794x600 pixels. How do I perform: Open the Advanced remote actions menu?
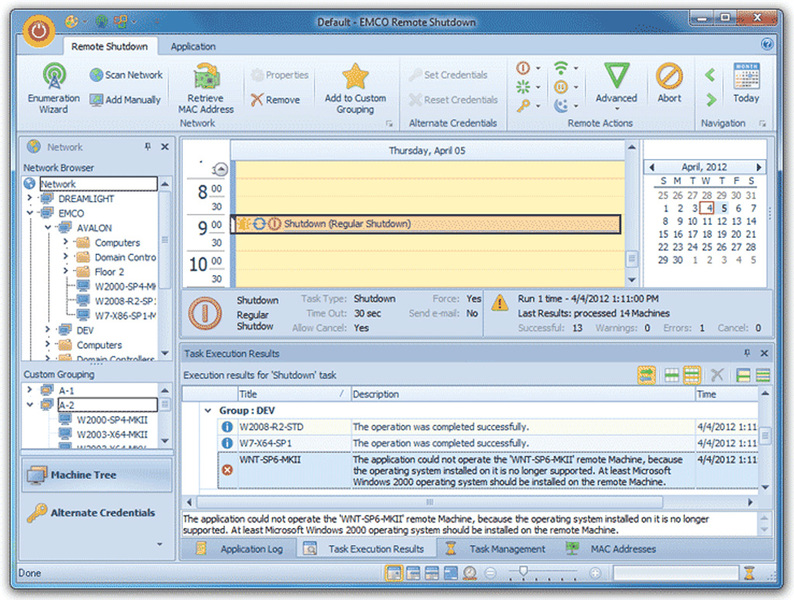click(x=616, y=87)
